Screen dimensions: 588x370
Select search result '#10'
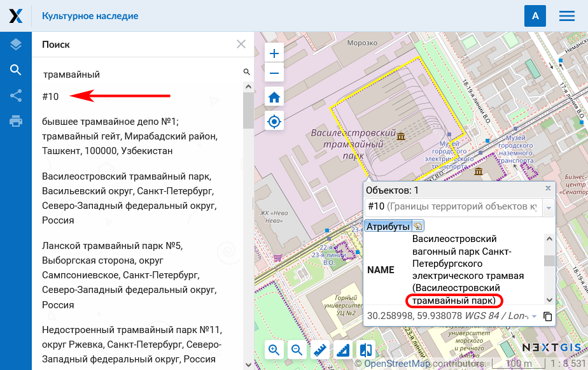click(50, 96)
